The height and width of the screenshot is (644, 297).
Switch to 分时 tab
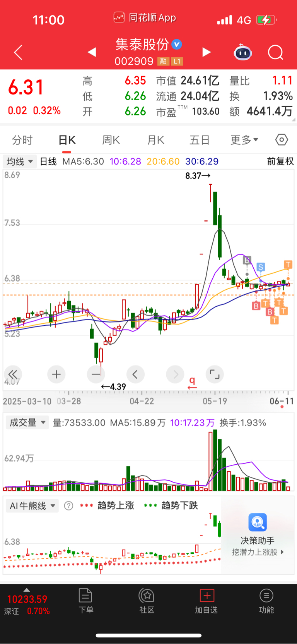coord(22,140)
